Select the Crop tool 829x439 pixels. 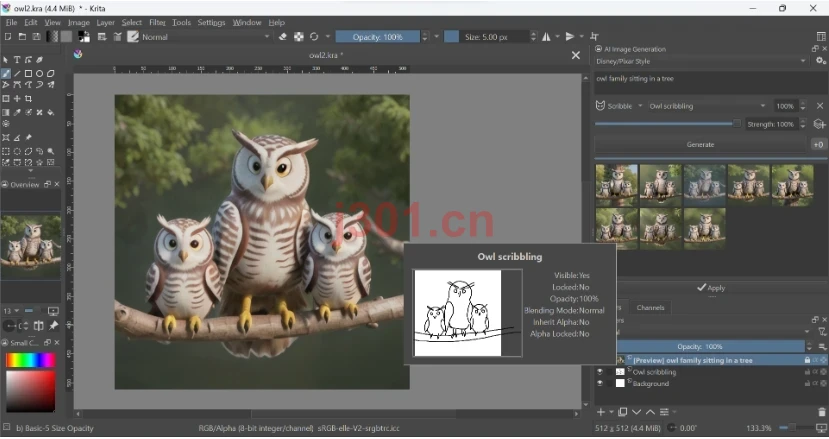pos(28,98)
